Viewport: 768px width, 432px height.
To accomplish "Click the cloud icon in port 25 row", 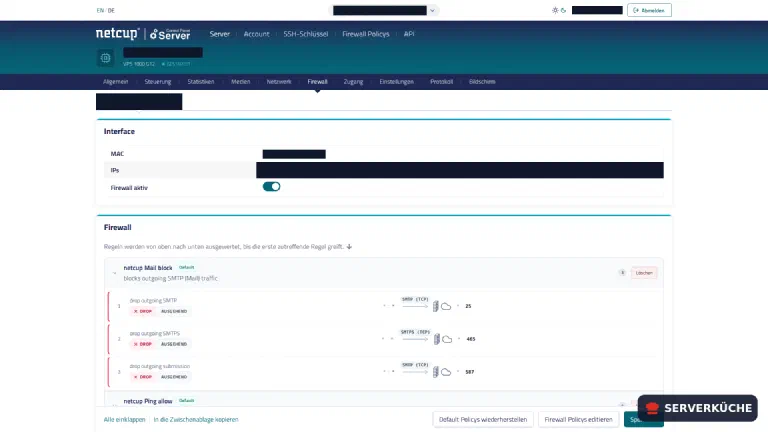I will click(446, 307).
